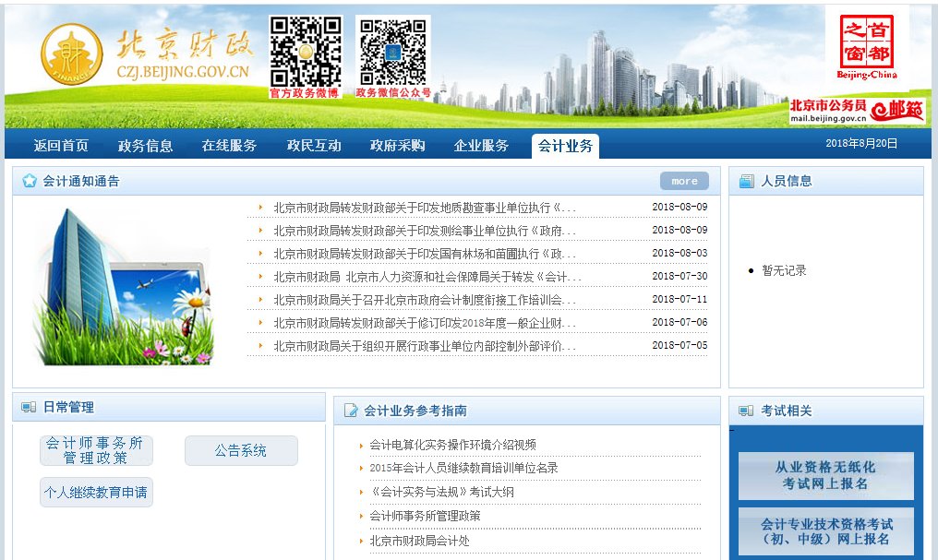
Task: Click the more button in 会计通知通告
Action: tap(683, 181)
